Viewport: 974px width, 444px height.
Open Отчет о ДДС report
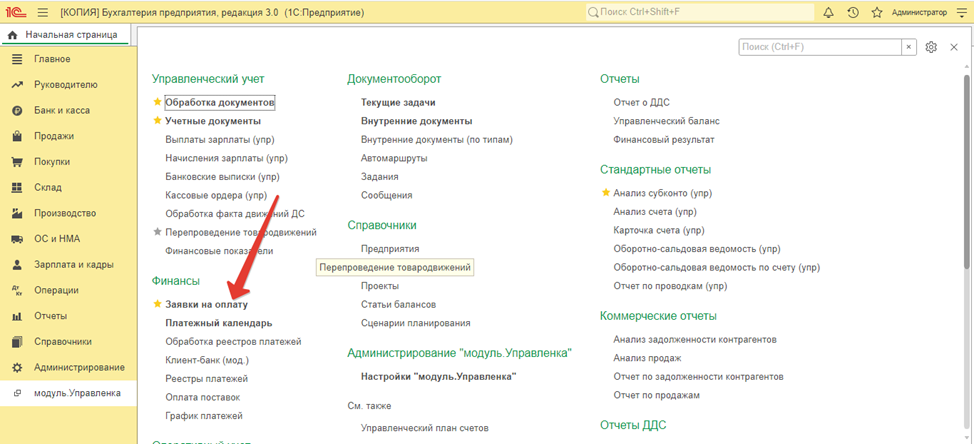(x=642, y=102)
